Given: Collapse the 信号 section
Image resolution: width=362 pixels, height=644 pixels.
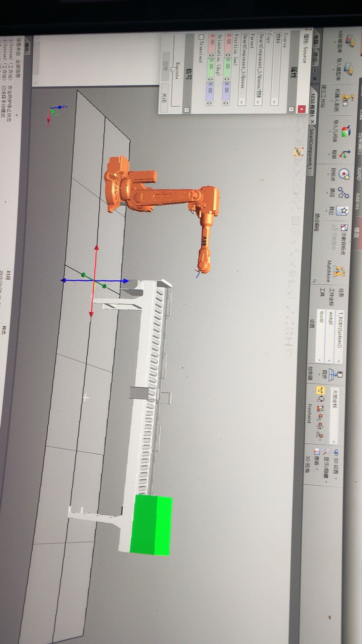Looking at the screenshot, I should tap(187, 109).
